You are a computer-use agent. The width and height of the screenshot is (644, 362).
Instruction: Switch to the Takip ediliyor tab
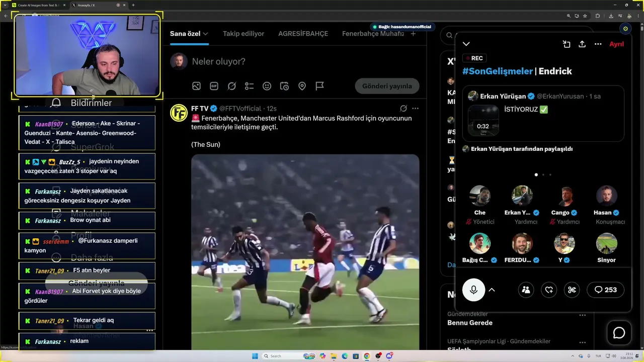point(244,34)
